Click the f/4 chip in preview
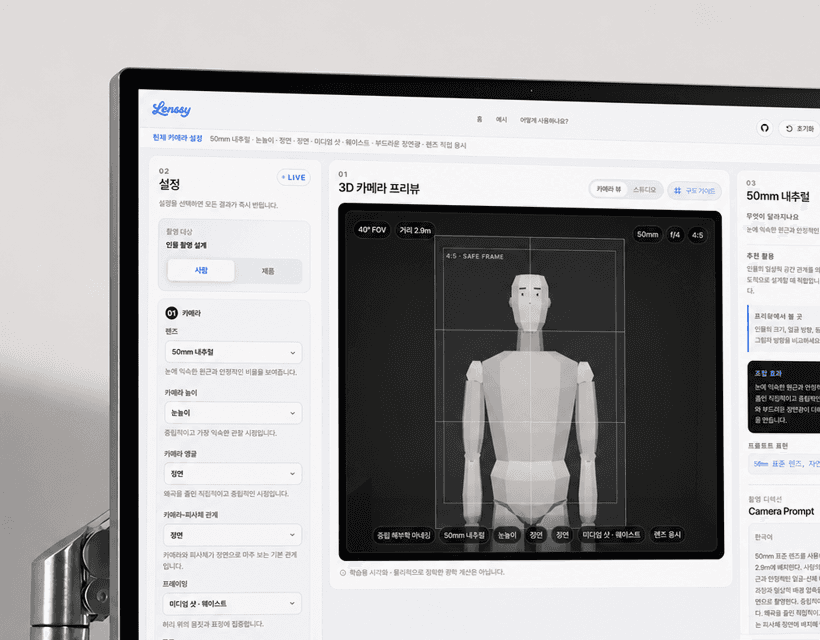Viewport: 820px width, 640px height. (x=675, y=235)
